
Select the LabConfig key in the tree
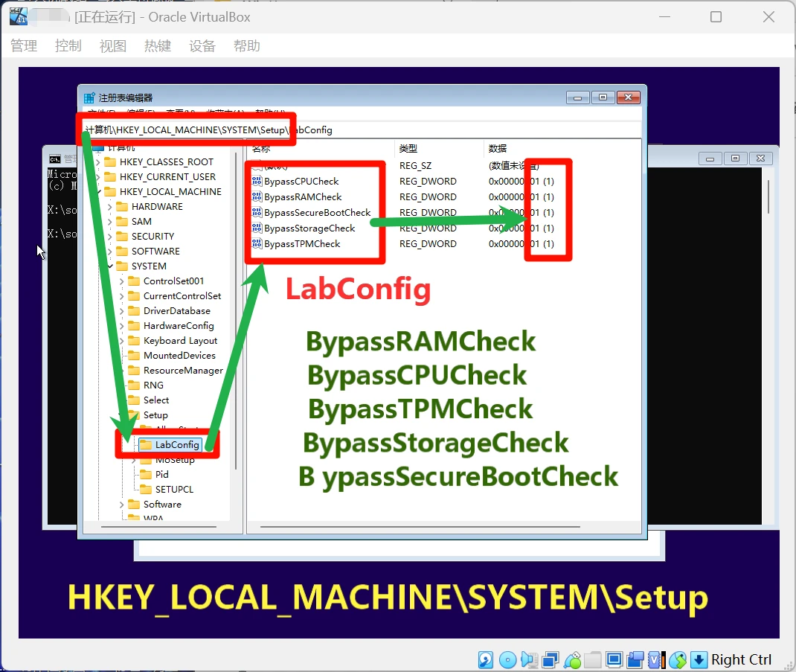(176, 445)
